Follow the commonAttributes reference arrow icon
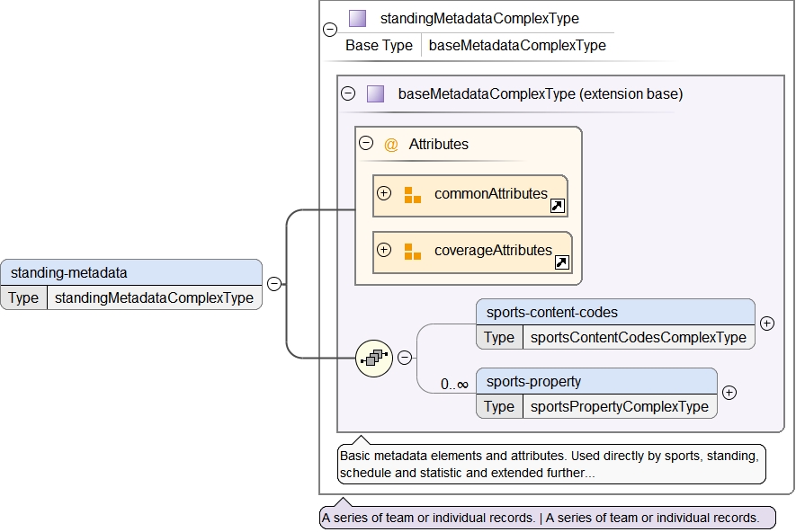 [x=558, y=207]
